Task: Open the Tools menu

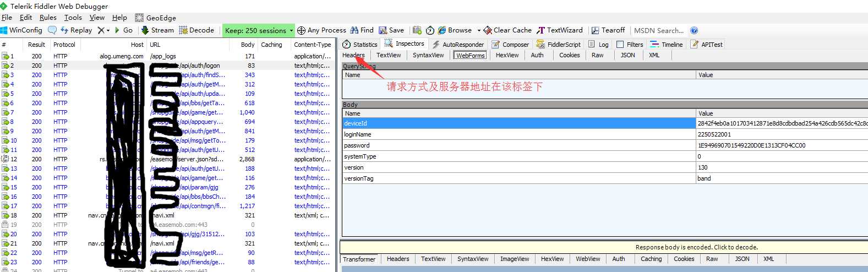Action: pyautogui.click(x=73, y=18)
